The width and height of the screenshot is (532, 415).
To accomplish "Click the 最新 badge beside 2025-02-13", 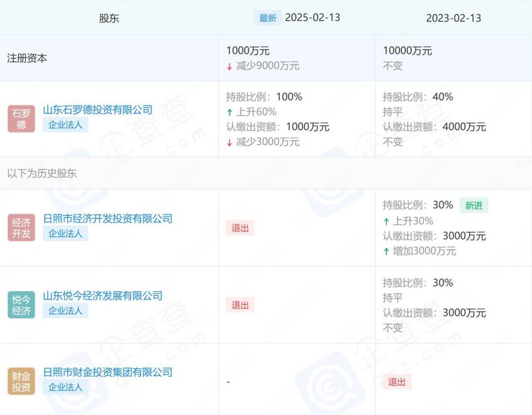I will coord(268,18).
